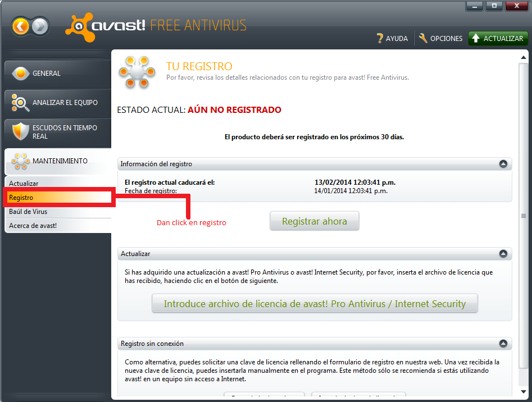Go back with the orange back arrow

[x=21, y=26]
